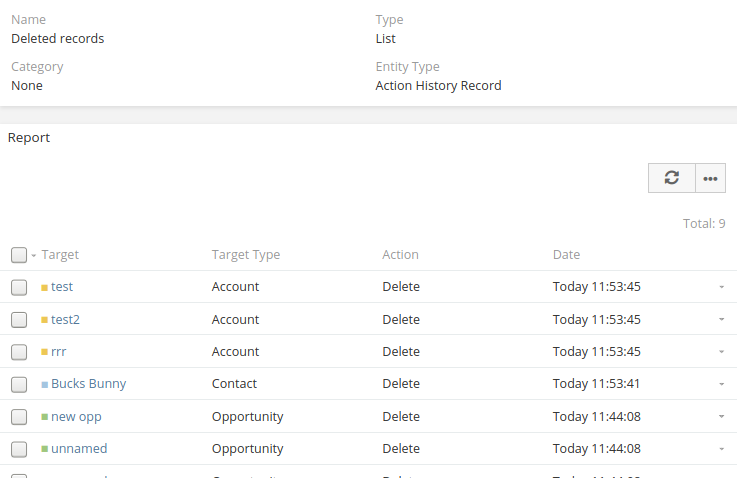The image size is (737, 478).
Task: Open row actions dropdown for test
Action: coord(721,287)
